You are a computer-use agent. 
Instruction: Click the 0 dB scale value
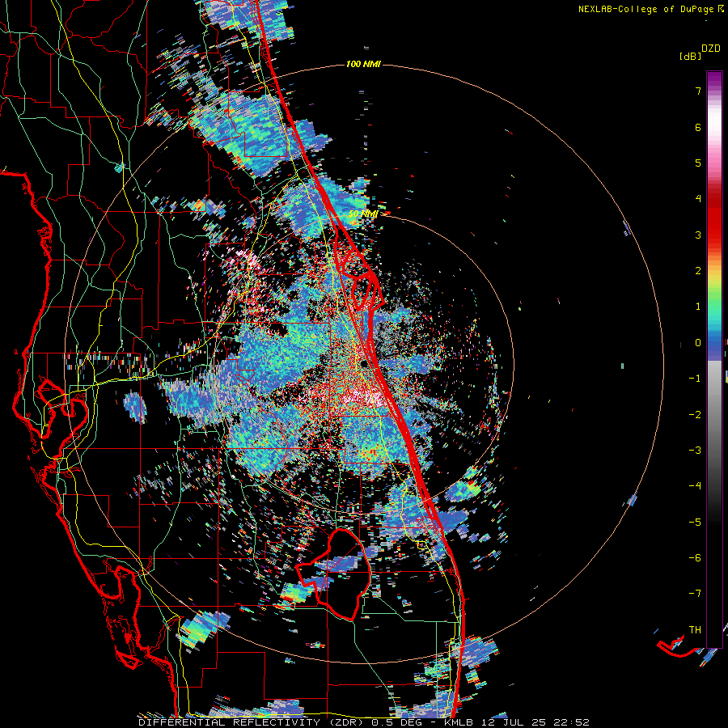click(698, 343)
